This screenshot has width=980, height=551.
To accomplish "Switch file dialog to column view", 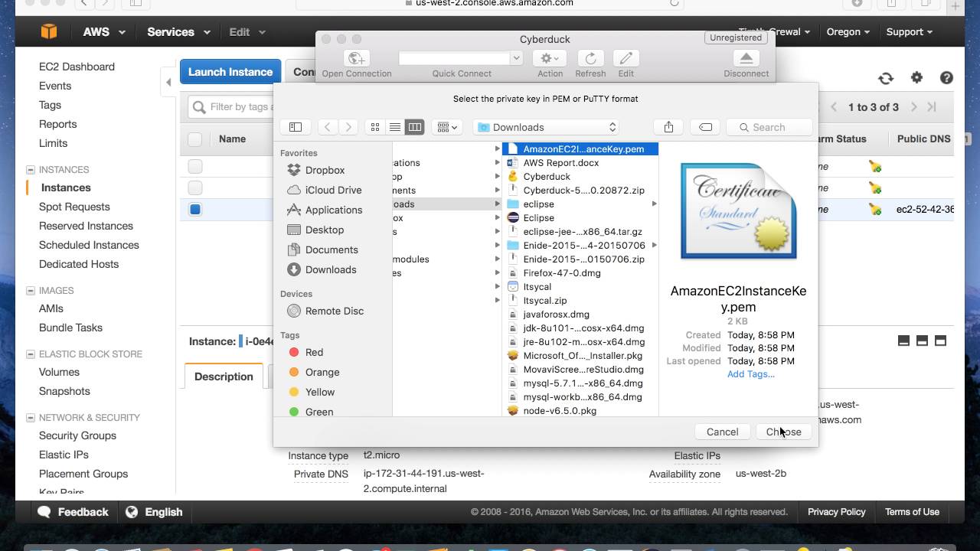I will [x=414, y=127].
